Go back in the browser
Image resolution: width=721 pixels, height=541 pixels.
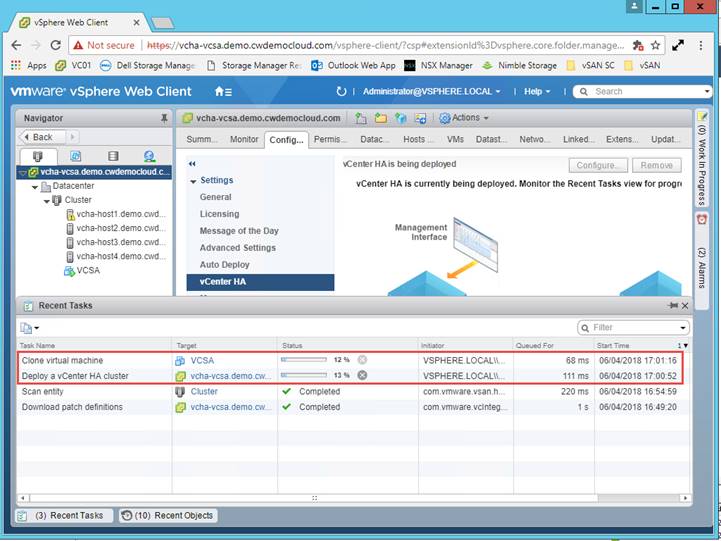click(x=16, y=45)
